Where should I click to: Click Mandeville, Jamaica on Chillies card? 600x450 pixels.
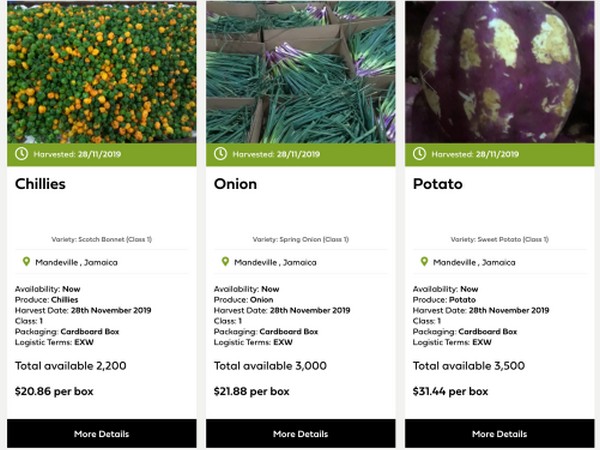tap(77, 263)
